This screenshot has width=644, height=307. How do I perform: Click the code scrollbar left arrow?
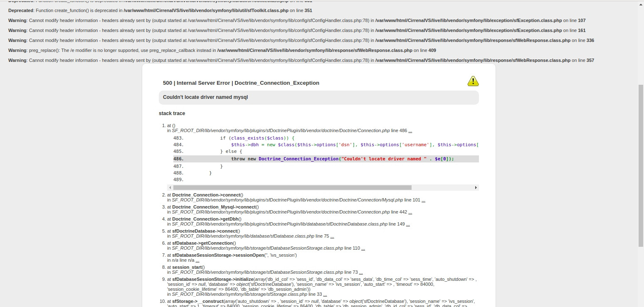[x=170, y=188]
